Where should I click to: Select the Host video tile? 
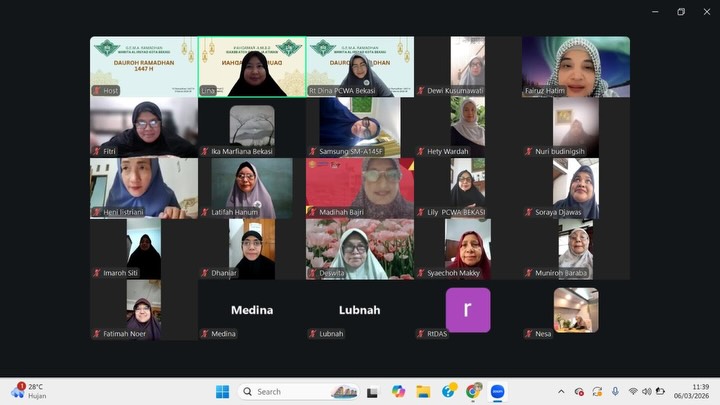pos(144,66)
